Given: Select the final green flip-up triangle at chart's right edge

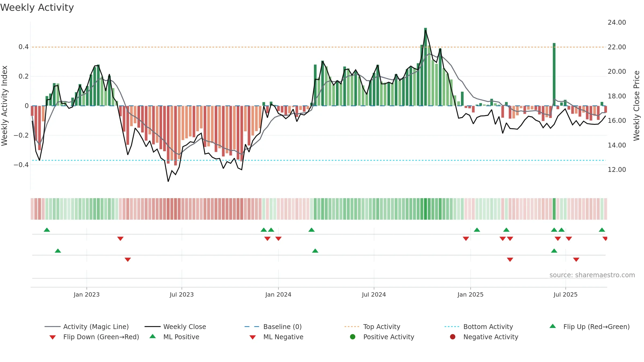Looking at the screenshot, I should [x=602, y=230].
